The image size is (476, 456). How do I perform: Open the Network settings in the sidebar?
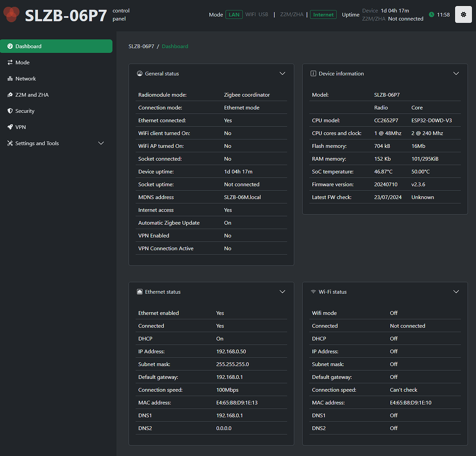click(x=26, y=78)
